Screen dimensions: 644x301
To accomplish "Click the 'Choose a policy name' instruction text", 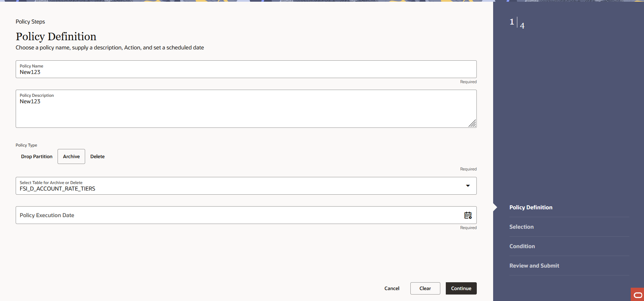I will click(110, 47).
